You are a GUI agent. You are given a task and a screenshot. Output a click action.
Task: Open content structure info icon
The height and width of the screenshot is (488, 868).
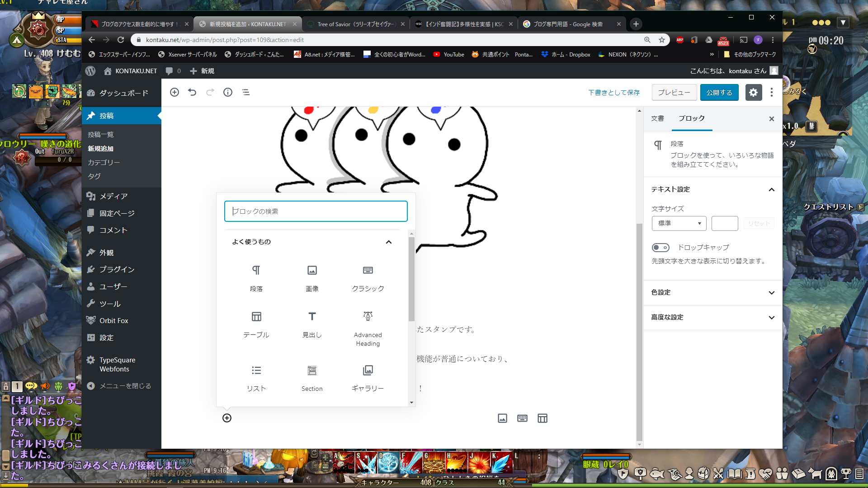228,92
